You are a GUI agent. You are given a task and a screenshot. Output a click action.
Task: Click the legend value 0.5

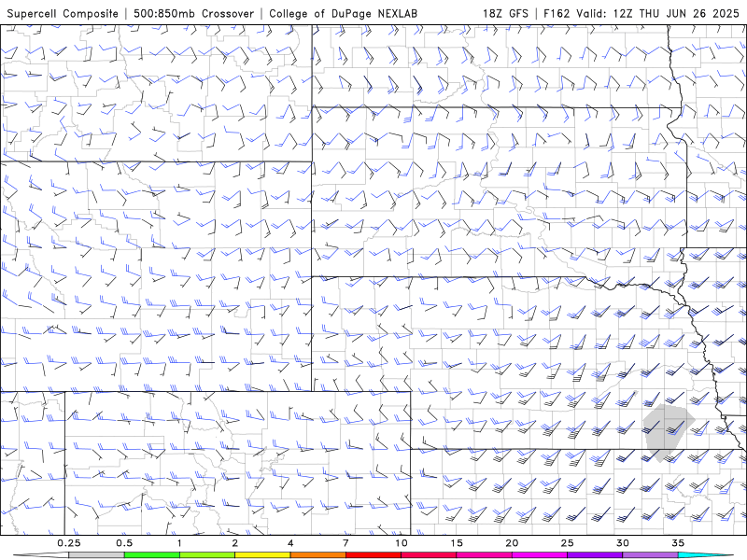click(x=124, y=543)
